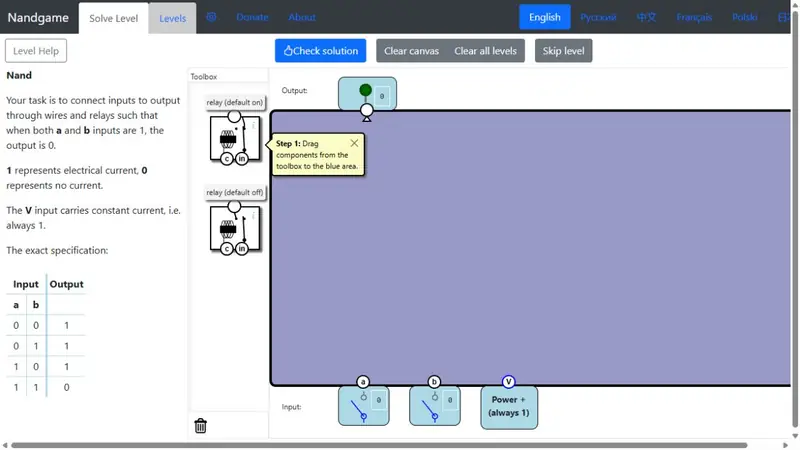Switch language to Français
Screen dimensions: 800x450
[x=694, y=17]
